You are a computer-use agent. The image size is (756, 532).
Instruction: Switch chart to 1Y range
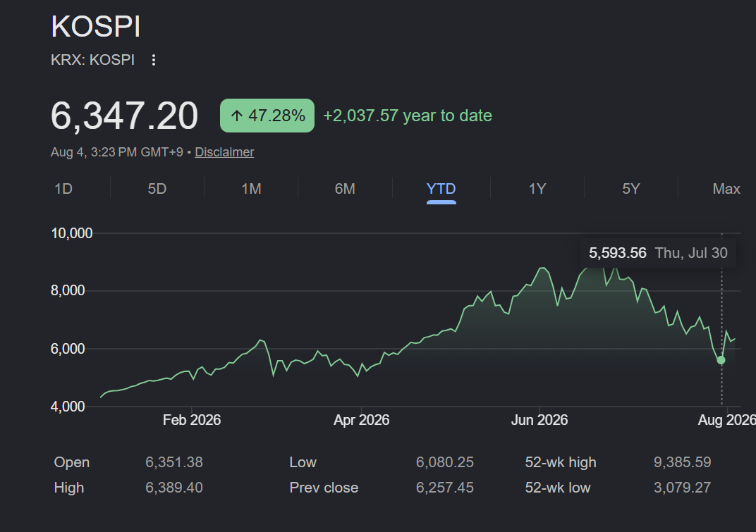[x=537, y=188]
